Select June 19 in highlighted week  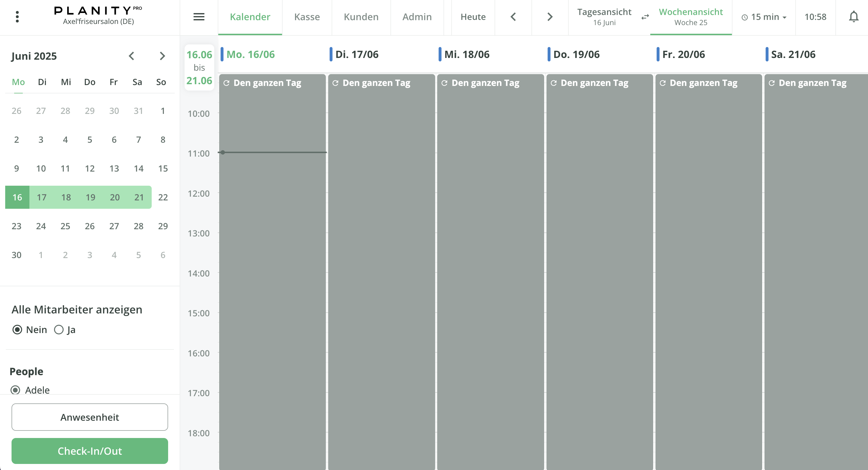[x=90, y=197]
